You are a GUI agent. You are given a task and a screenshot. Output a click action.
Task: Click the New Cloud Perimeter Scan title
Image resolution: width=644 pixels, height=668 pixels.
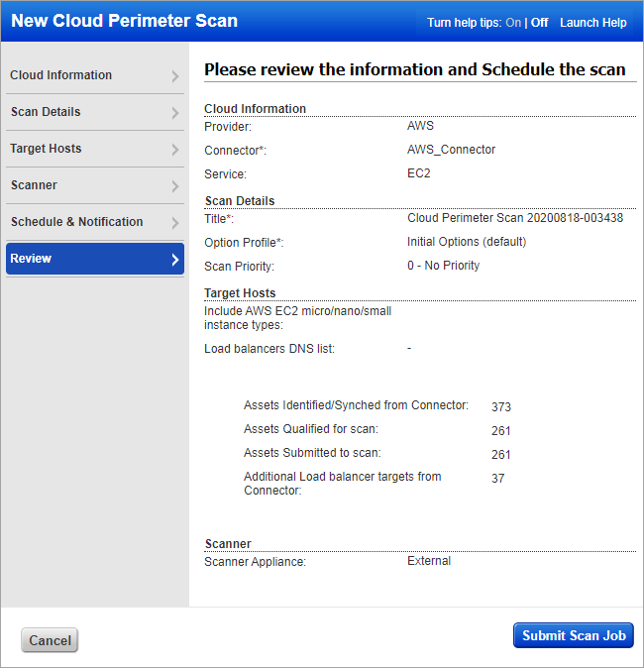tap(125, 21)
